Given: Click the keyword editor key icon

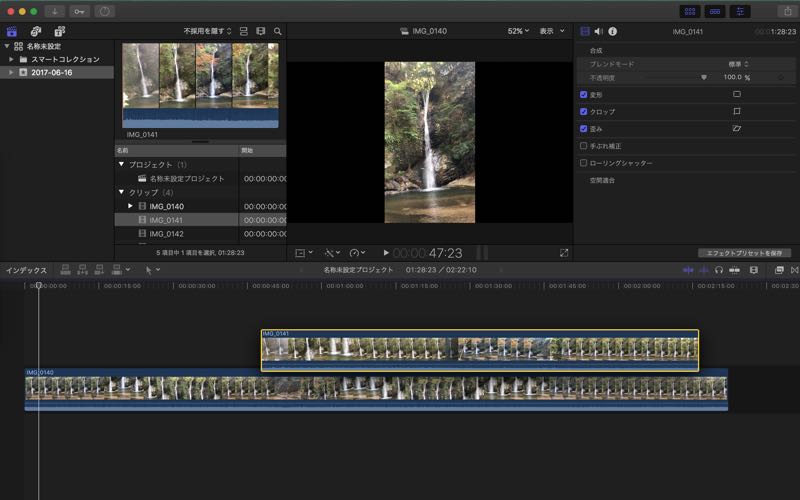Looking at the screenshot, I should click(x=79, y=11).
